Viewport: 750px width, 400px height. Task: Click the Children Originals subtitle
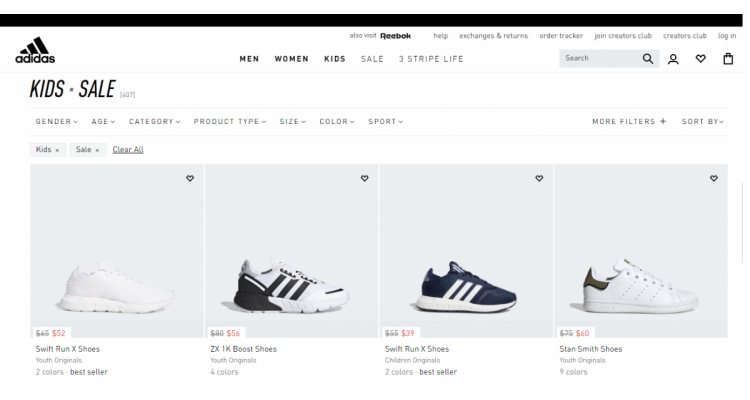pyautogui.click(x=412, y=360)
